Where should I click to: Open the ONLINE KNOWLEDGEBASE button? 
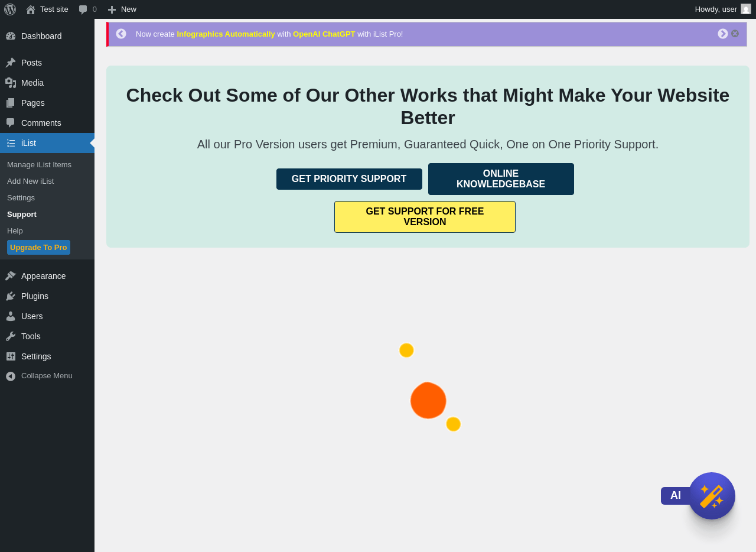pos(501,179)
